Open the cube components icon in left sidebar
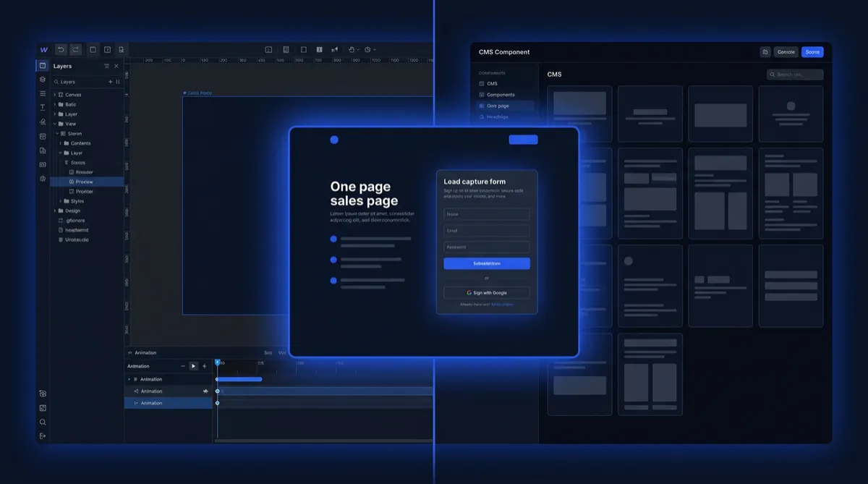868x484 pixels. [43, 80]
